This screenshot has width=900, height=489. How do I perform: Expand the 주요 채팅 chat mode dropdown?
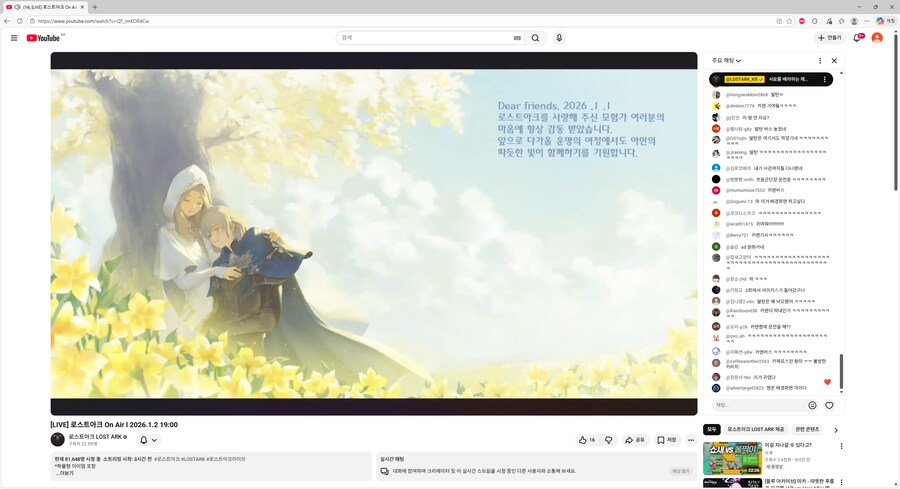pyautogui.click(x=726, y=60)
